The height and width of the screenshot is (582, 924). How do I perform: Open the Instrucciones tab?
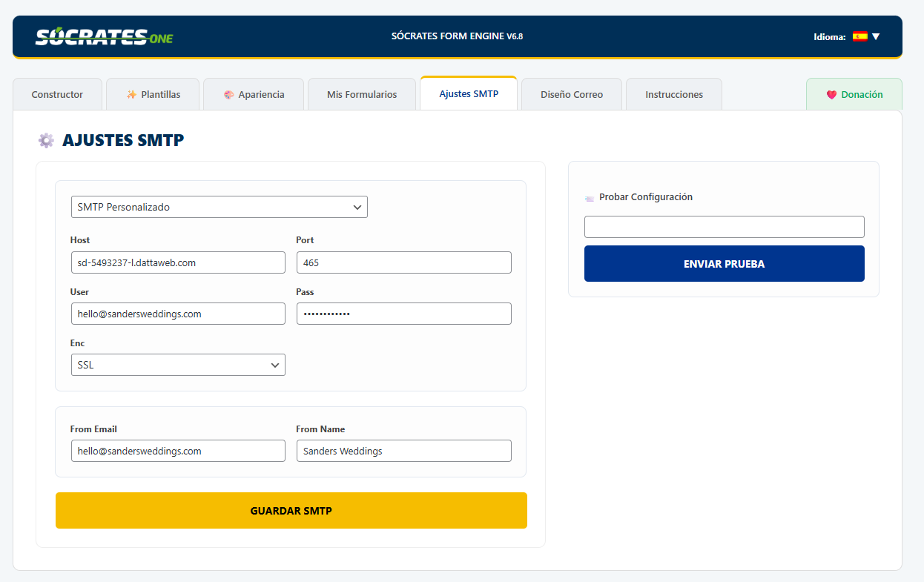tap(673, 95)
